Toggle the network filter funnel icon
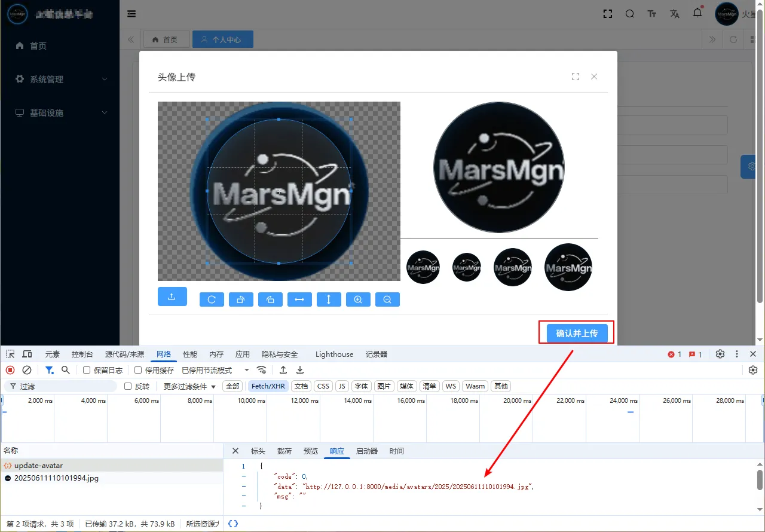 coord(50,370)
